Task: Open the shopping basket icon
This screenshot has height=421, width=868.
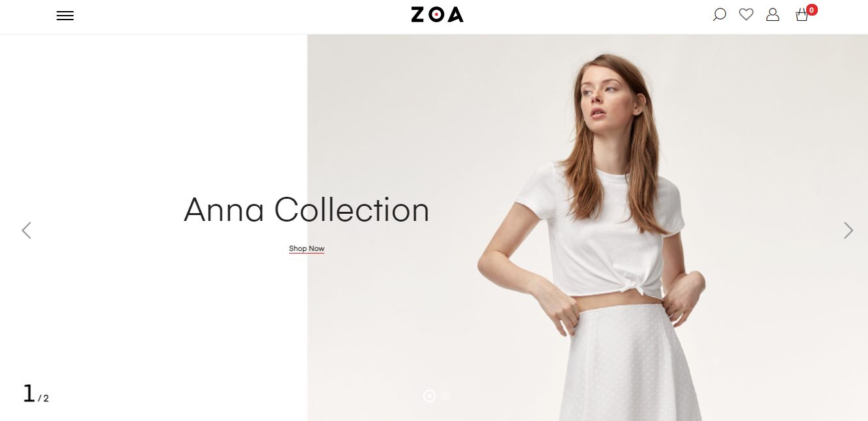Action: point(802,15)
